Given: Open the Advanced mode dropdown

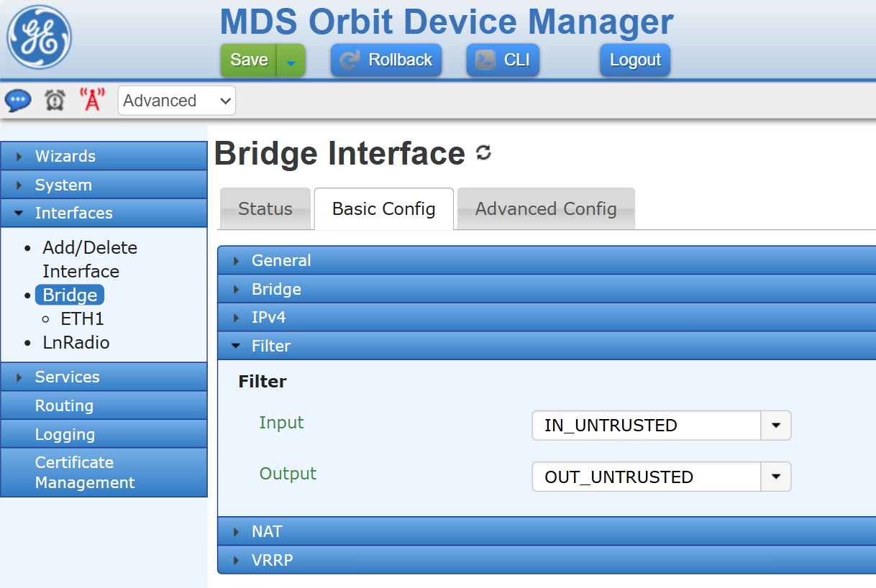Looking at the screenshot, I should (177, 101).
